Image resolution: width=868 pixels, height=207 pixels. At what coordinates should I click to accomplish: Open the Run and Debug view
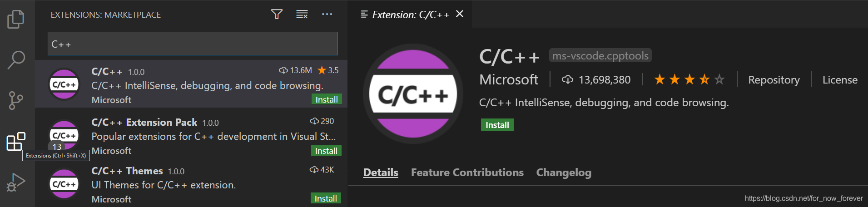(16, 182)
